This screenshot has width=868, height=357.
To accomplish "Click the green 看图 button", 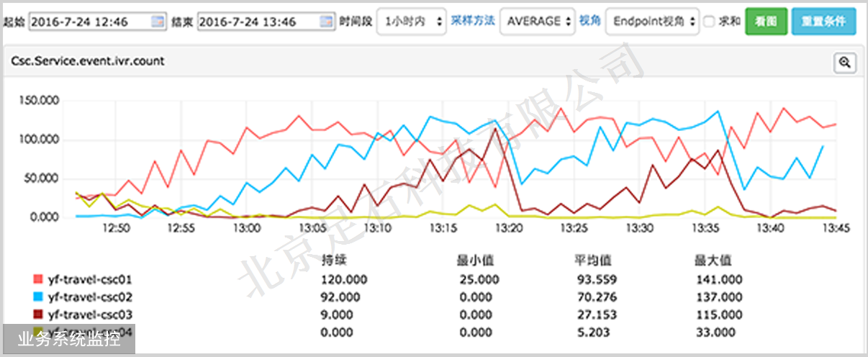I will click(766, 22).
